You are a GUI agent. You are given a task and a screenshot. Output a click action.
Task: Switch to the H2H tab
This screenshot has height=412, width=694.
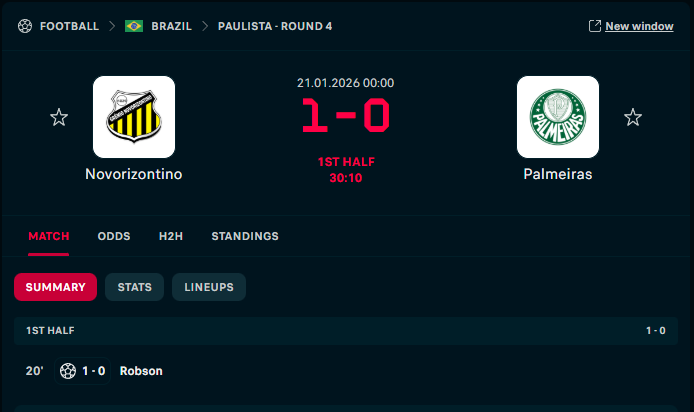tap(171, 237)
